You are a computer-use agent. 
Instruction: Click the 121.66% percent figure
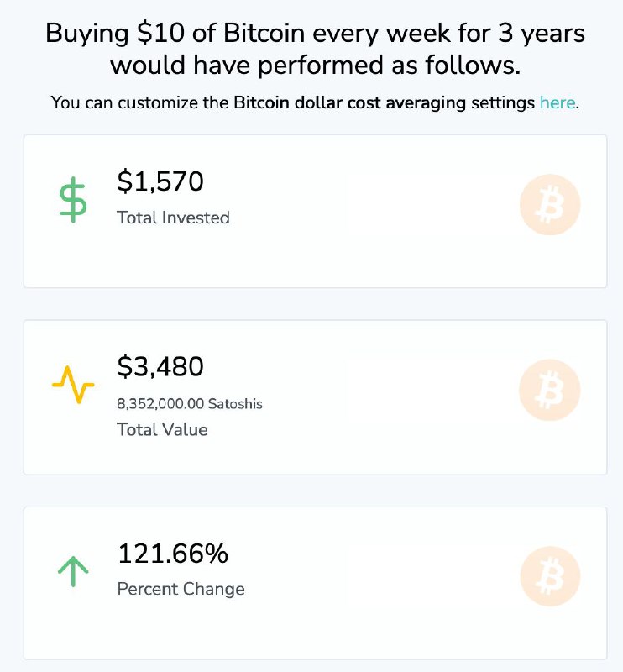click(x=173, y=554)
